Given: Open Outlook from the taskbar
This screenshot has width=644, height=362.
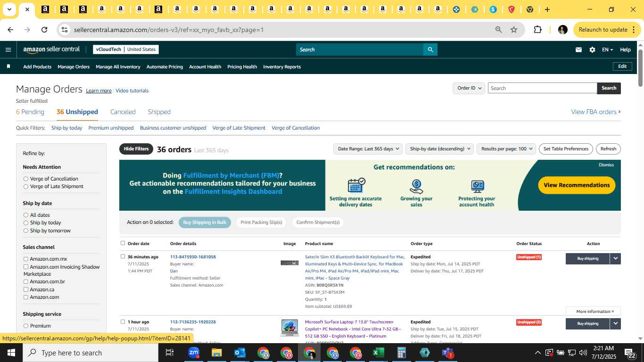Looking at the screenshot, I should pyautogui.click(x=240, y=353).
